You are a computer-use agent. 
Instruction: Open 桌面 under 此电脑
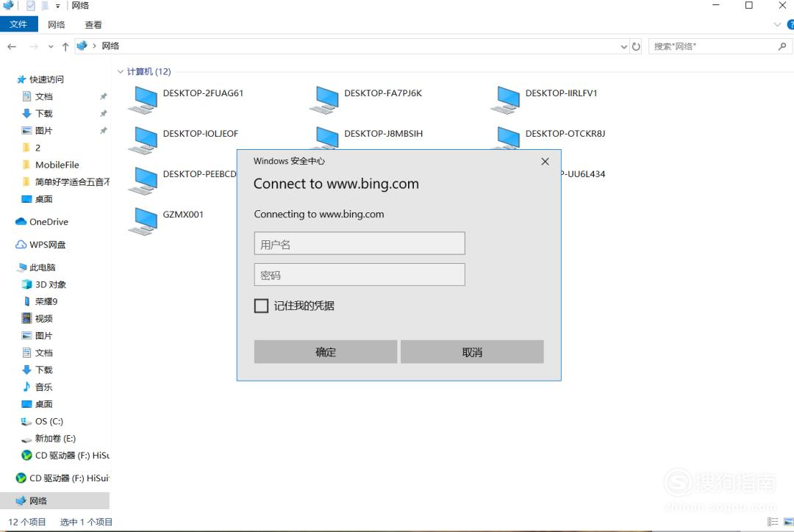(43, 404)
